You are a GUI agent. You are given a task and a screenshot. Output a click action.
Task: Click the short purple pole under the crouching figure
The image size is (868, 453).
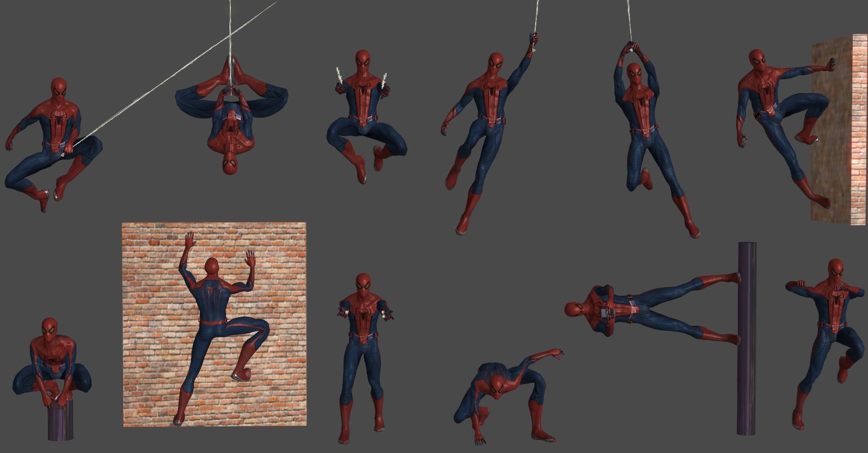point(60,421)
